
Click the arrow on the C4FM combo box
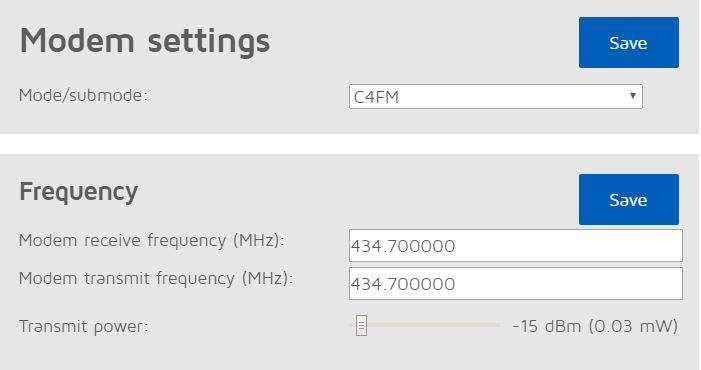(x=633, y=96)
